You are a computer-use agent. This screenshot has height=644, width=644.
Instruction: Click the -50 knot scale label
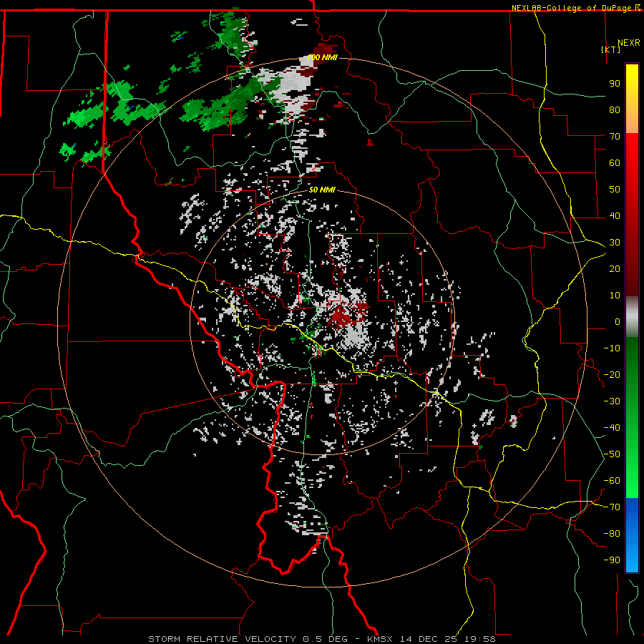click(612, 454)
